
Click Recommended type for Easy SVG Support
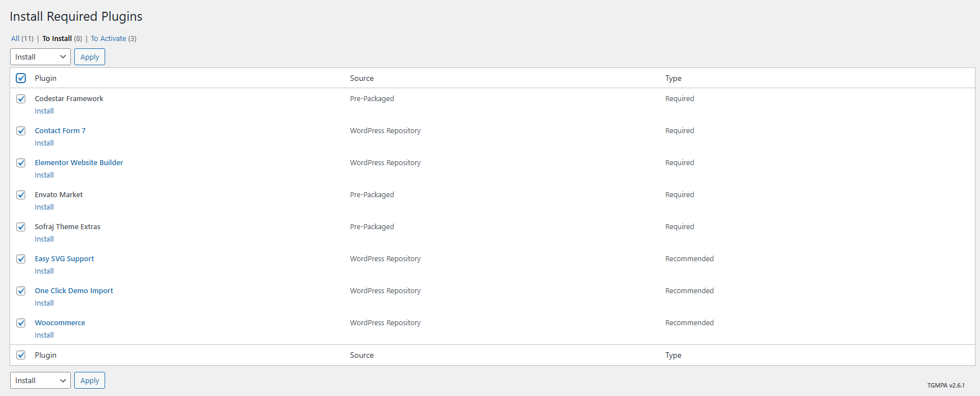click(689, 259)
